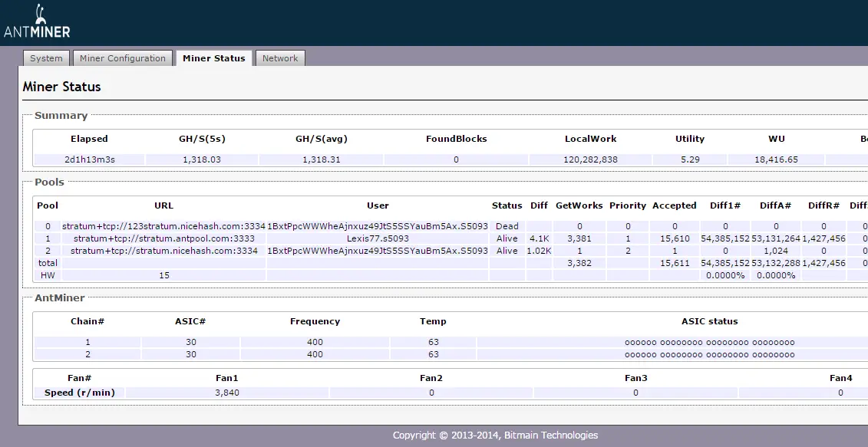Click the Elapsed time value 2d1h13m3s
Image resolution: width=868 pixels, height=447 pixels.
(x=89, y=159)
